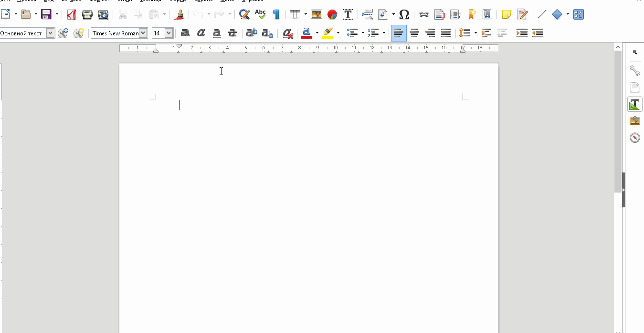Click the Update Style icon
This screenshot has width=644, height=333.
click(x=63, y=33)
